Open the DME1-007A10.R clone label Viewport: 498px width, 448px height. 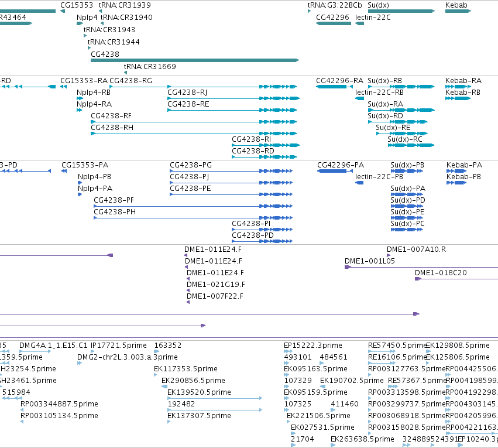click(417, 249)
